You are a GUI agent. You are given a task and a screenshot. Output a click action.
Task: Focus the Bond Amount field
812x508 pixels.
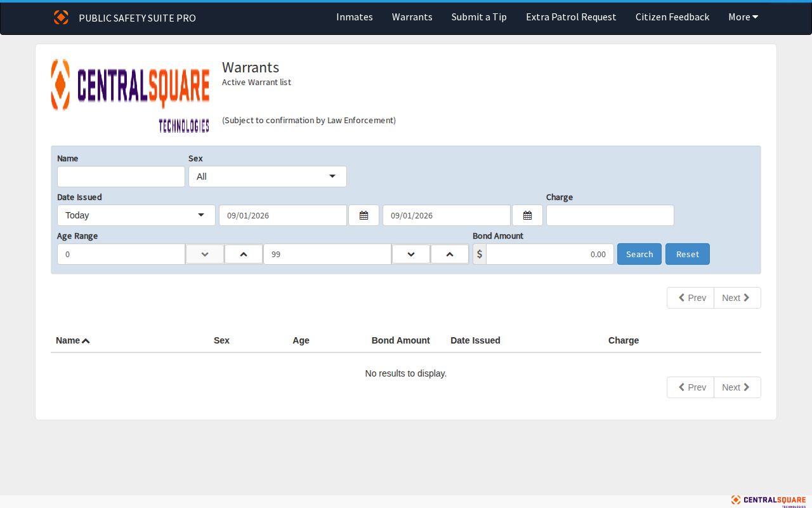550,254
